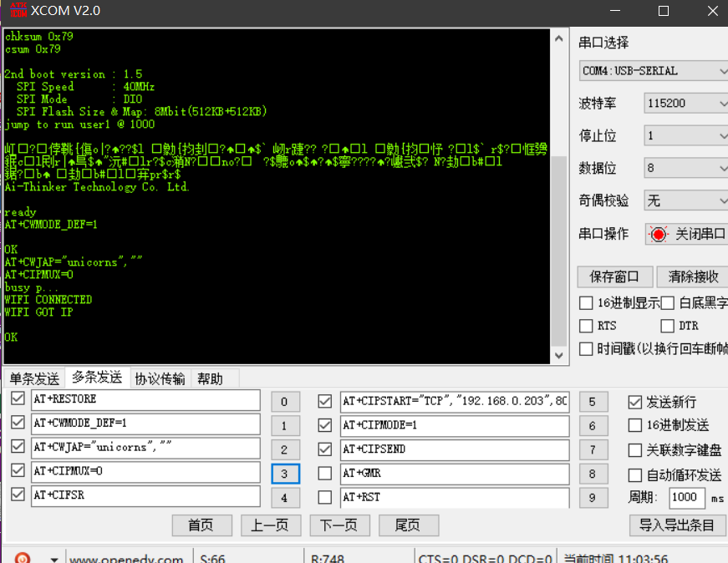This screenshot has height=563, width=728.
Task: Click send button 6
Action: (x=593, y=426)
